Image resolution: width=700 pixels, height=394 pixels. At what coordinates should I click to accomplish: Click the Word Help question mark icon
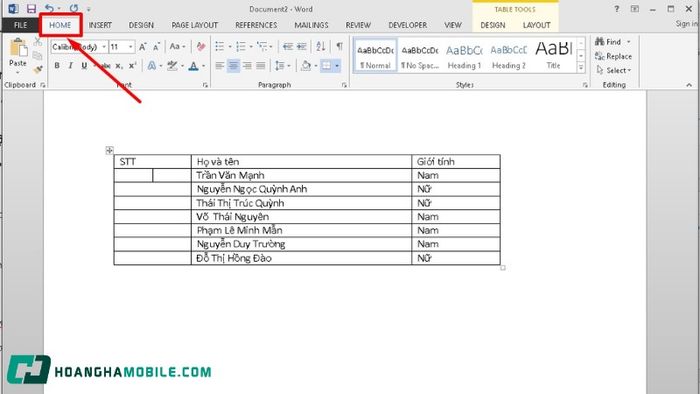(617, 9)
